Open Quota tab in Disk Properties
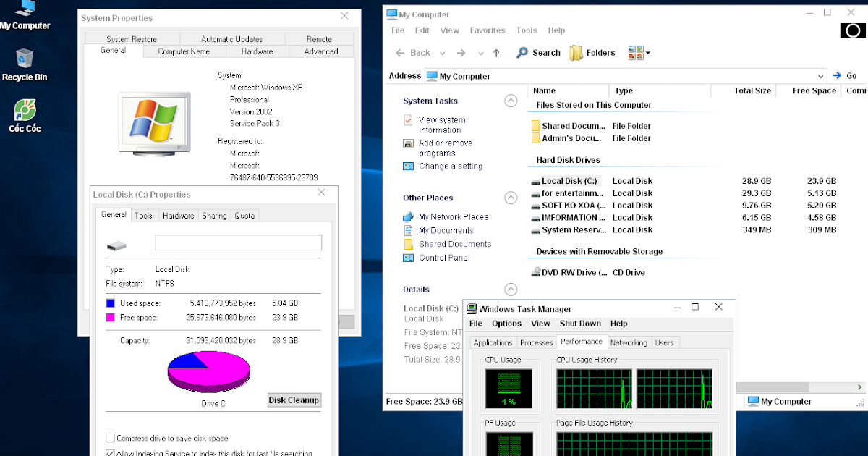Image resolution: width=868 pixels, height=456 pixels. (x=244, y=216)
